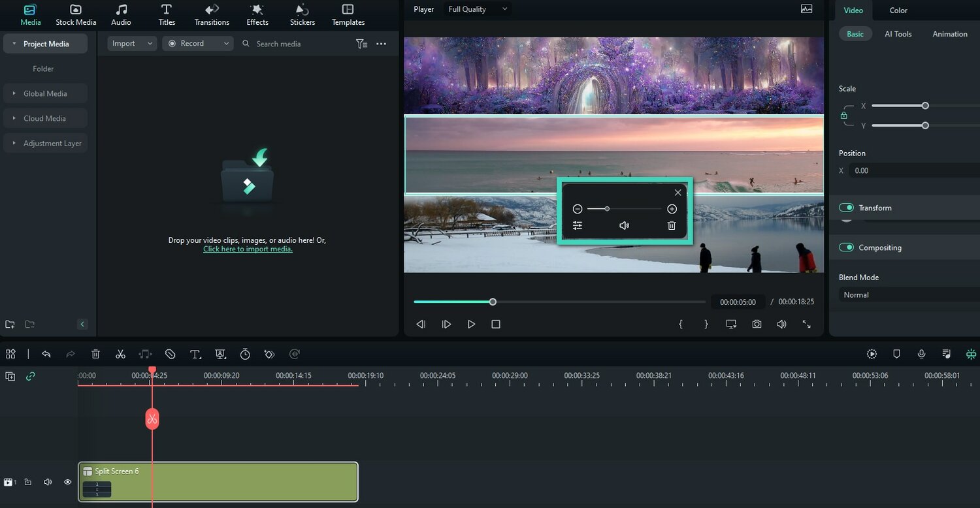
Task: Open the media filter options icon
Action: [361, 44]
